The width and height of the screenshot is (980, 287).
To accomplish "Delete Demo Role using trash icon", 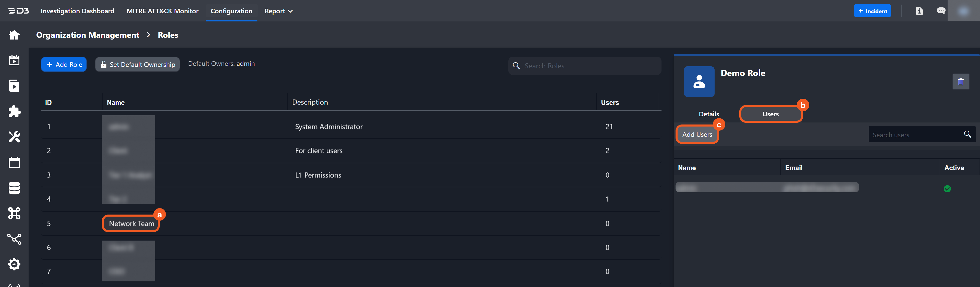I will [961, 82].
